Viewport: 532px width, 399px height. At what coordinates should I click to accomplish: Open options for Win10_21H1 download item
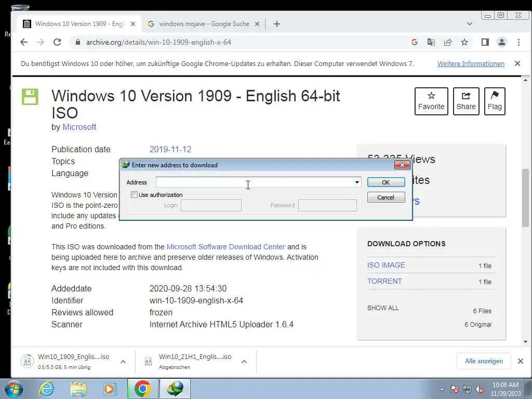click(244, 362)
